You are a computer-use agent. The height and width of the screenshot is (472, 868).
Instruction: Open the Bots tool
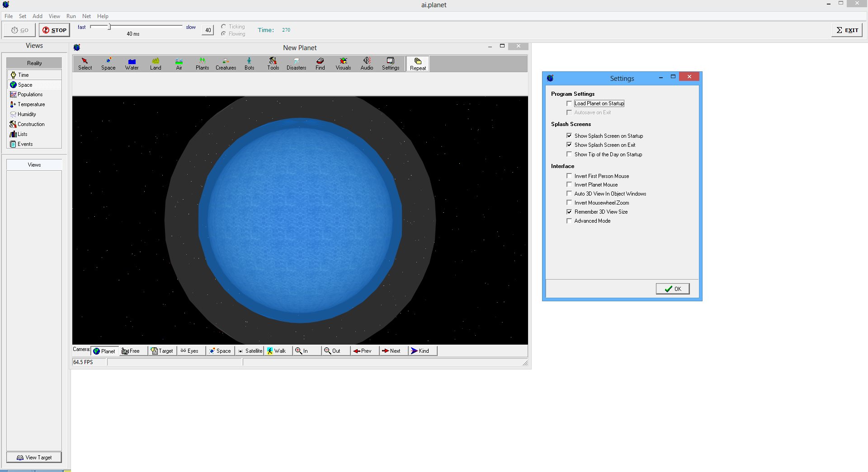coord(250,64)
